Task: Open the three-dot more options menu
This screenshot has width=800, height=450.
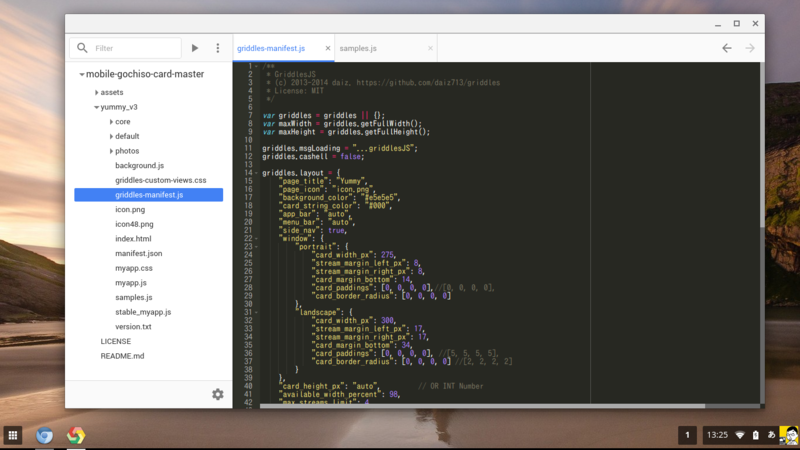Action: (218, 48)
